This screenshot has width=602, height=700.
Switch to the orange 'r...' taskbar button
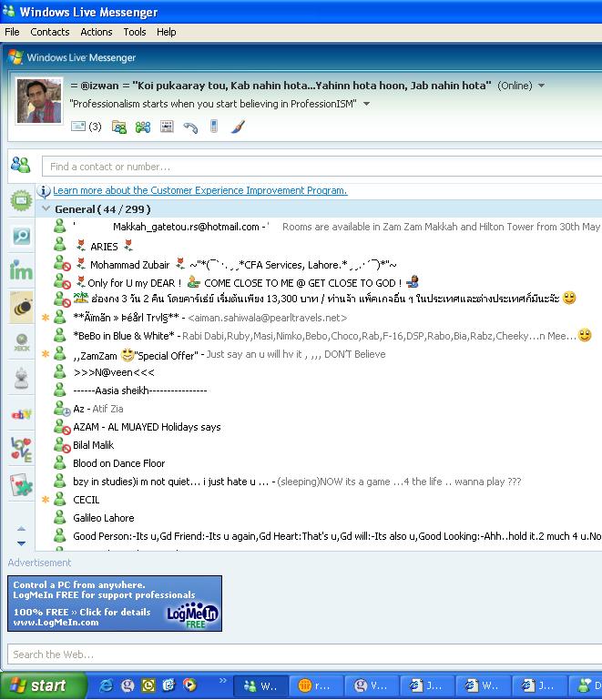click(316, 685)
